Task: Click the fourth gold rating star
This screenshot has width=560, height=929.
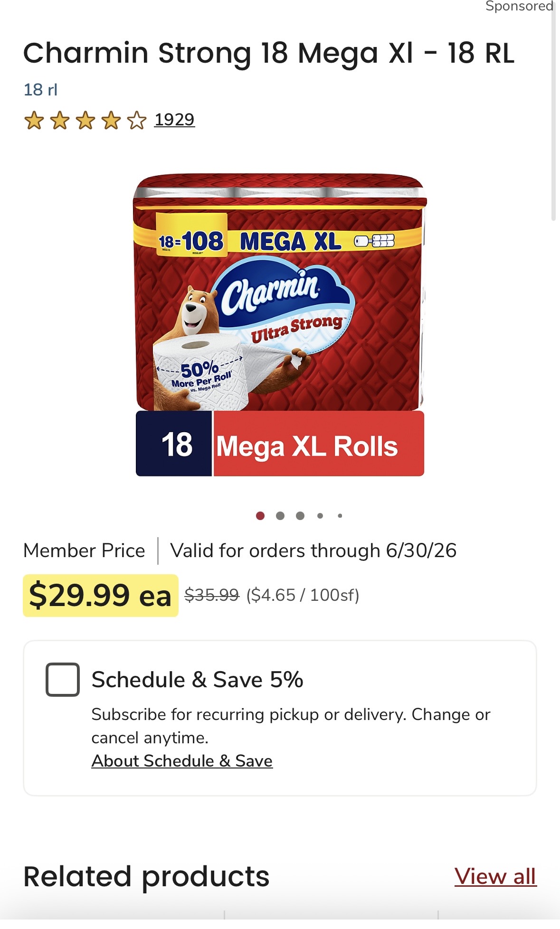Action: click(x=111, y=120)
